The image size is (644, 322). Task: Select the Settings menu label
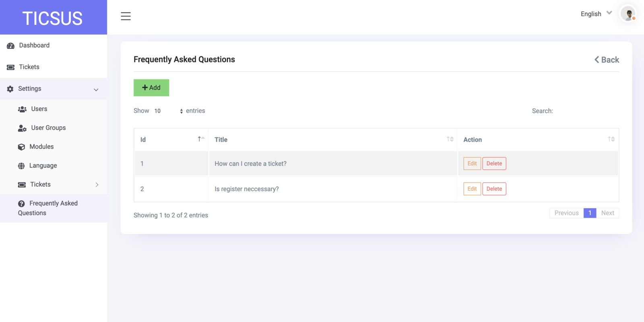30,89
